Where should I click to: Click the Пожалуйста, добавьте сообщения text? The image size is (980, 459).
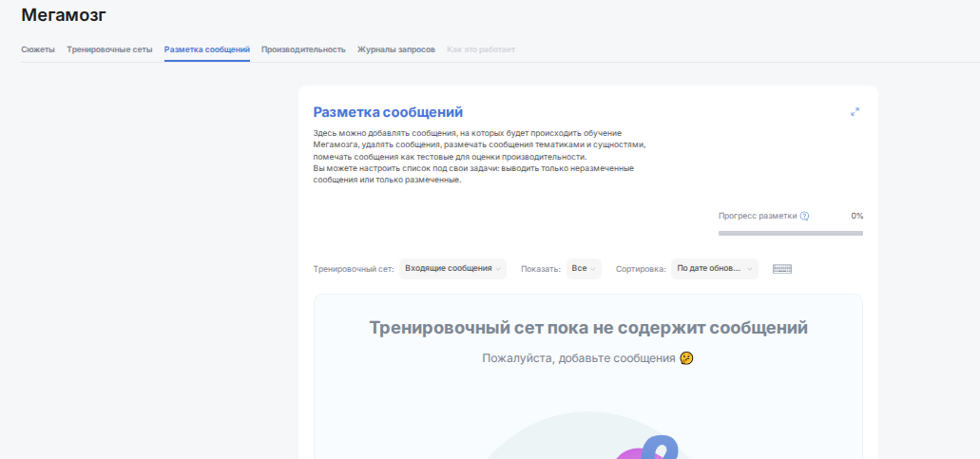point(579,358)
